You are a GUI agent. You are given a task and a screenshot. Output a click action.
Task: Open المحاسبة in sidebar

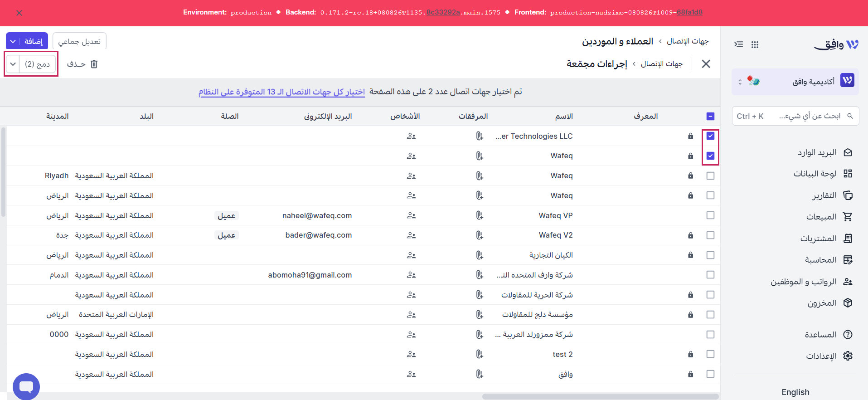click(829, 260)
